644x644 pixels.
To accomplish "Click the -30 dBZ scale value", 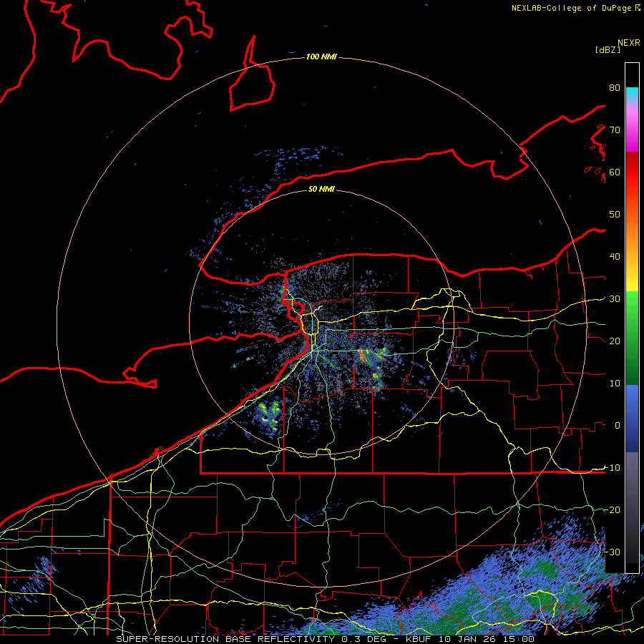I will point(612,552).
